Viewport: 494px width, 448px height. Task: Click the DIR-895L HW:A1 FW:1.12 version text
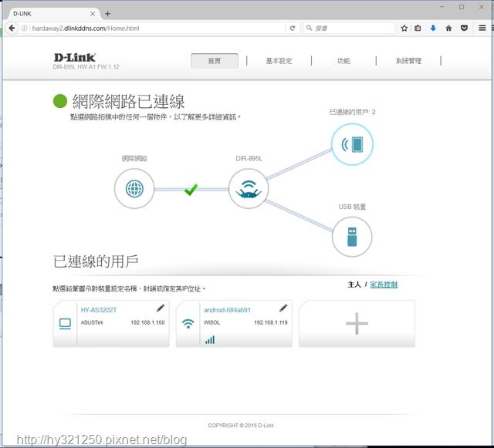pyautogui.click(x=86, y=67)
